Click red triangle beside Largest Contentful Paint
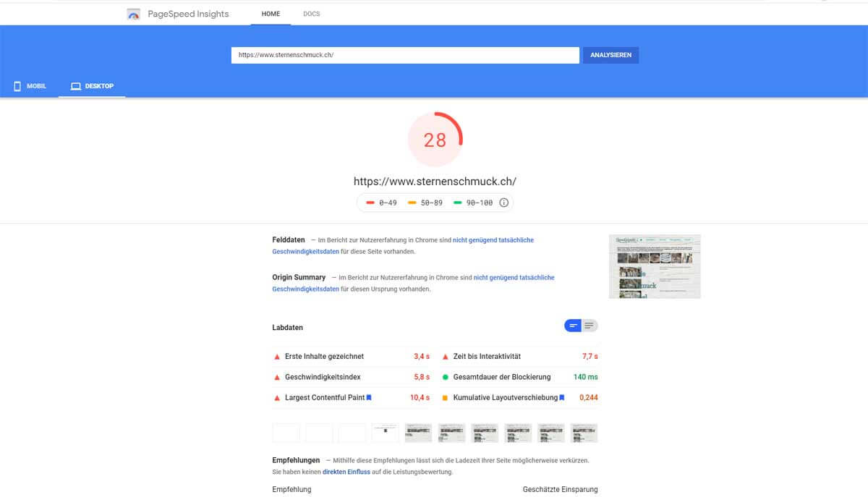 (x=276, y=397)
